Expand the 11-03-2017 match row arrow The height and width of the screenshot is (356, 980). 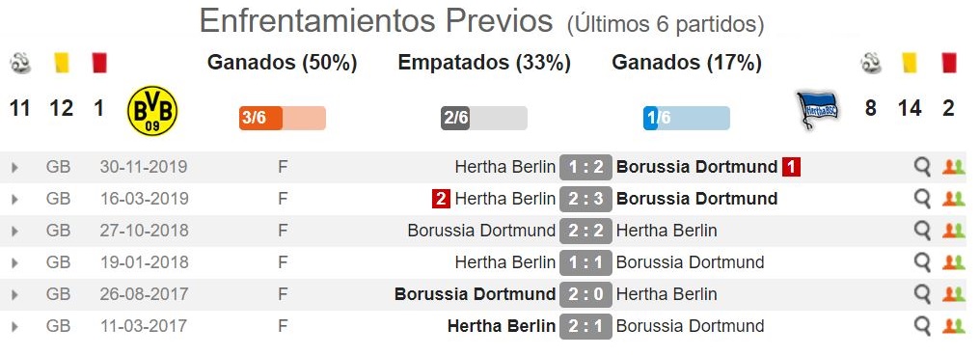coord(15,327)
